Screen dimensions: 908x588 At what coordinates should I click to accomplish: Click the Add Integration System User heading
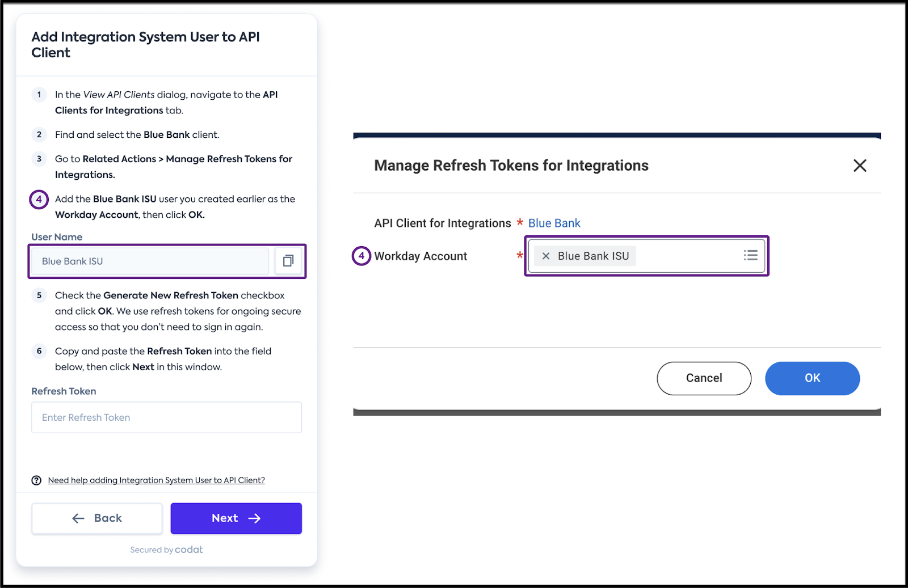[145, 45]
